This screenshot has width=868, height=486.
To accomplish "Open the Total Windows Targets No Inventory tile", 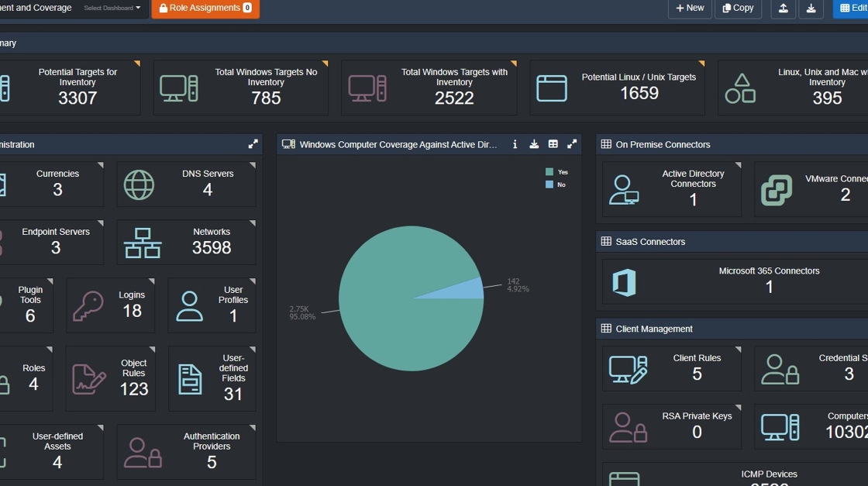I will click(241, 88).
